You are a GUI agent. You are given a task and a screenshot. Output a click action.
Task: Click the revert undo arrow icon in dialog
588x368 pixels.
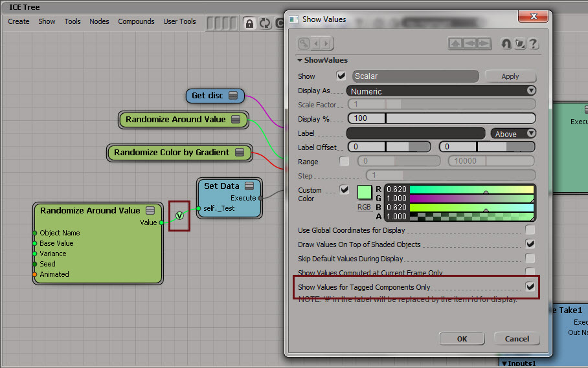tap(506, 44)
